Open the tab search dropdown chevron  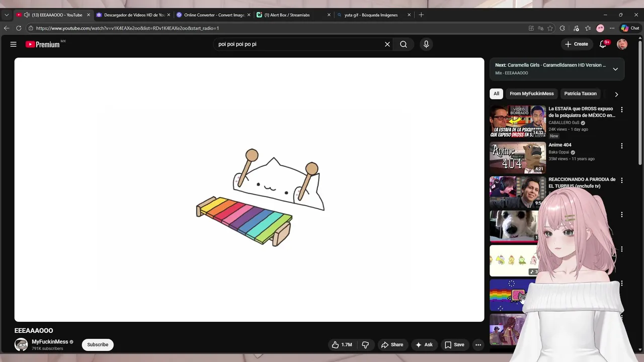click(x=7, y=15)
